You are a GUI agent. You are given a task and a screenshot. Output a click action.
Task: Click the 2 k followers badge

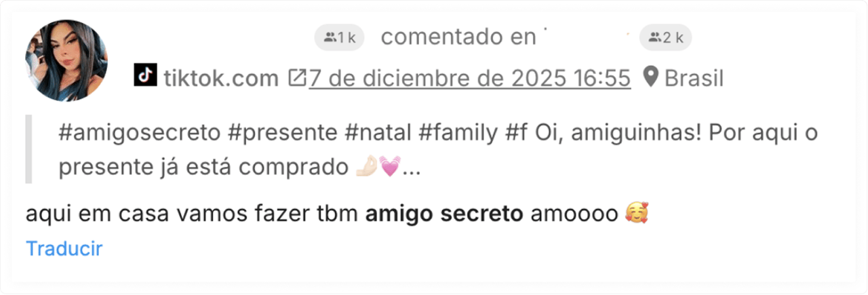[666, 38]
